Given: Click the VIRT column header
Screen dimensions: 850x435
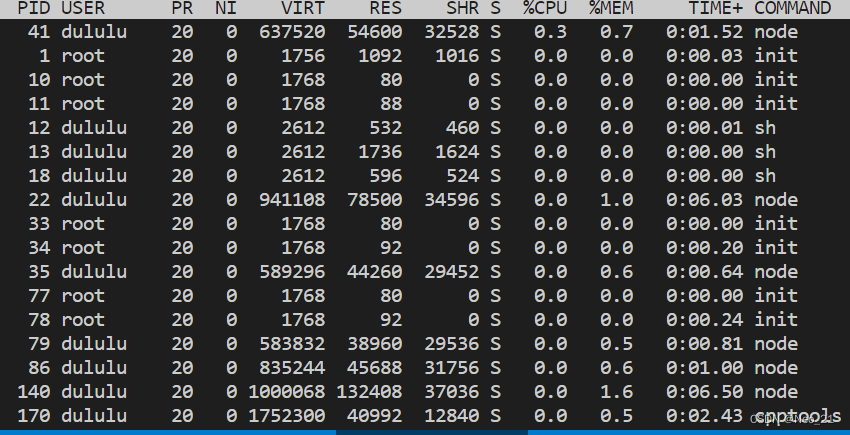Looking at the screenshot, I should point(302,8).
